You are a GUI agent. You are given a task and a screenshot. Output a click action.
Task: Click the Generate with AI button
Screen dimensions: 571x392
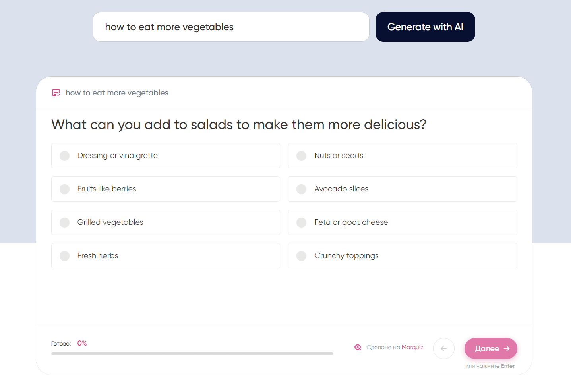coord(425,27)
